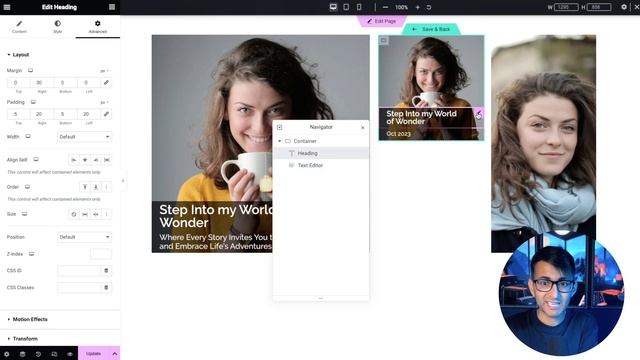Select Size grow option
Image resolution: width=640 pixels, height=360 pixels.
click(85, 214)
